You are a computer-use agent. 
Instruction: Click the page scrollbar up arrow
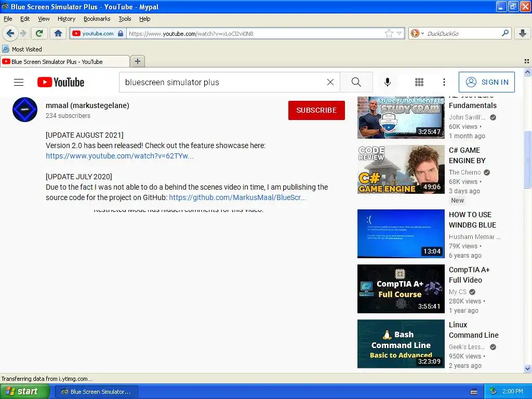point(527,72)
